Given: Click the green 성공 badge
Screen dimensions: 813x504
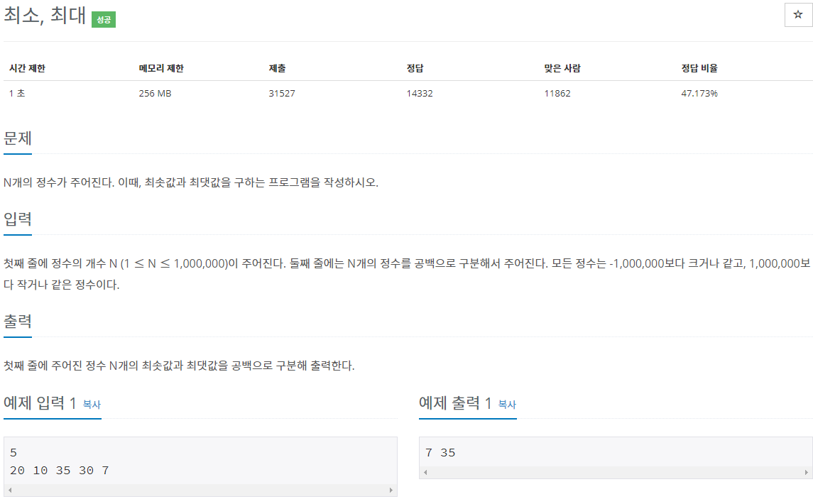Looking at the screenshot, I should click(104, 20).
